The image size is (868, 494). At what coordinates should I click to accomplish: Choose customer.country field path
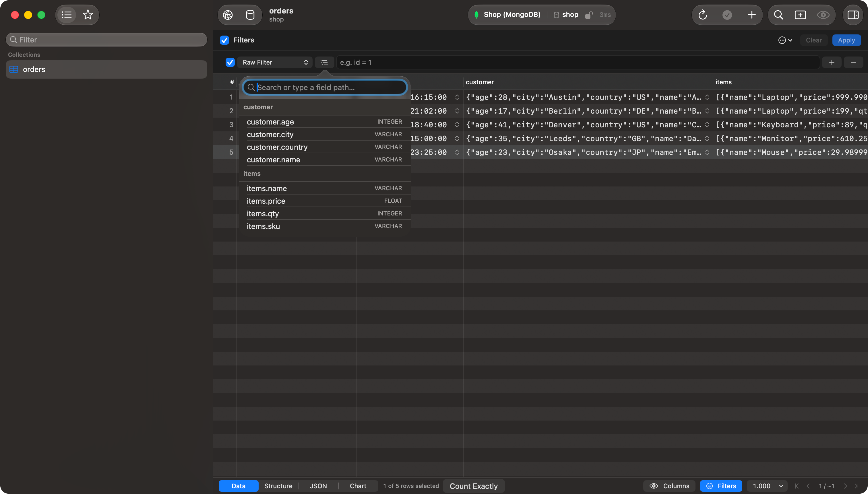click(x=325, y=147)
